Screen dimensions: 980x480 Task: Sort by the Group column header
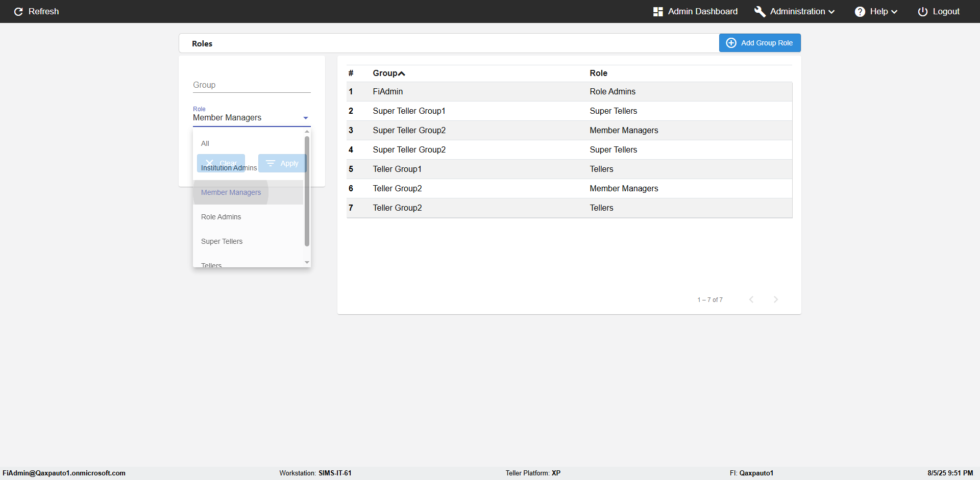pyautogui.click(x=389, y=73)
